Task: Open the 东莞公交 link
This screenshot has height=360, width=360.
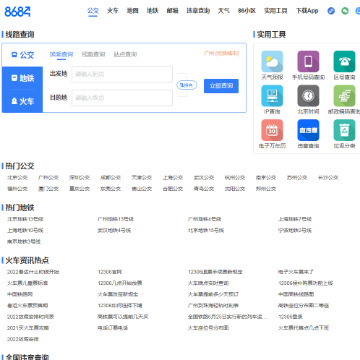Action: click(110, 189)
